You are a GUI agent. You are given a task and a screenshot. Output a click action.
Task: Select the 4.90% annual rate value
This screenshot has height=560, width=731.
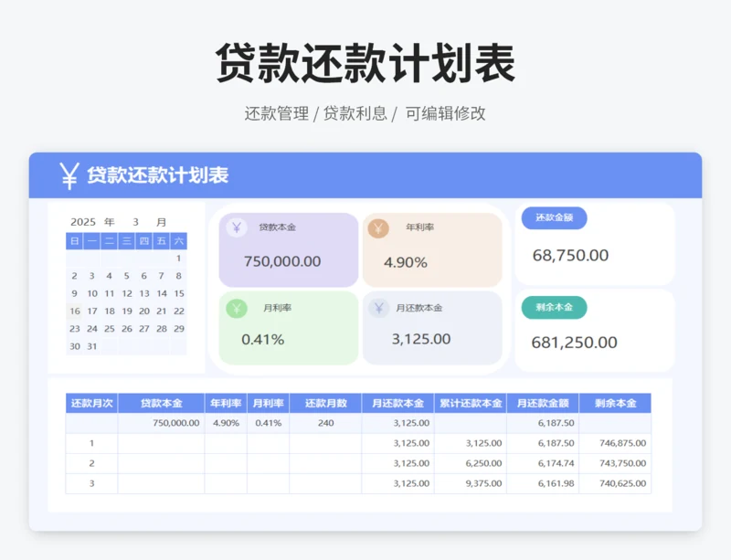[x=406, y=262]
